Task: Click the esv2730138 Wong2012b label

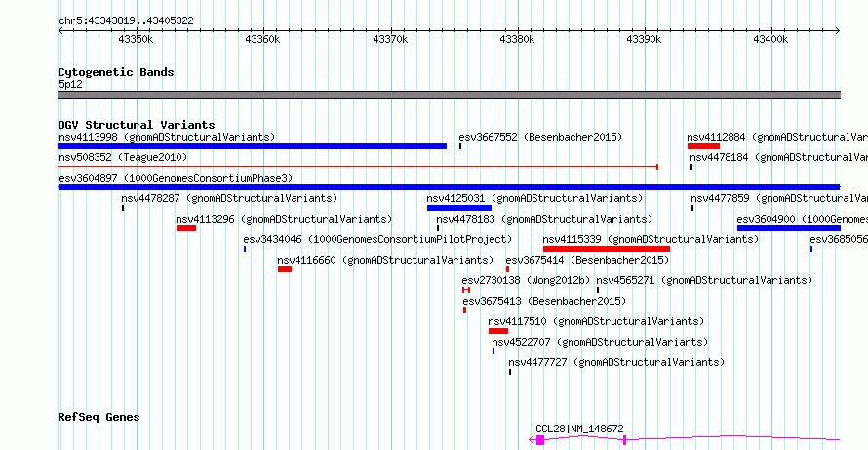Action: pos(527,280)
